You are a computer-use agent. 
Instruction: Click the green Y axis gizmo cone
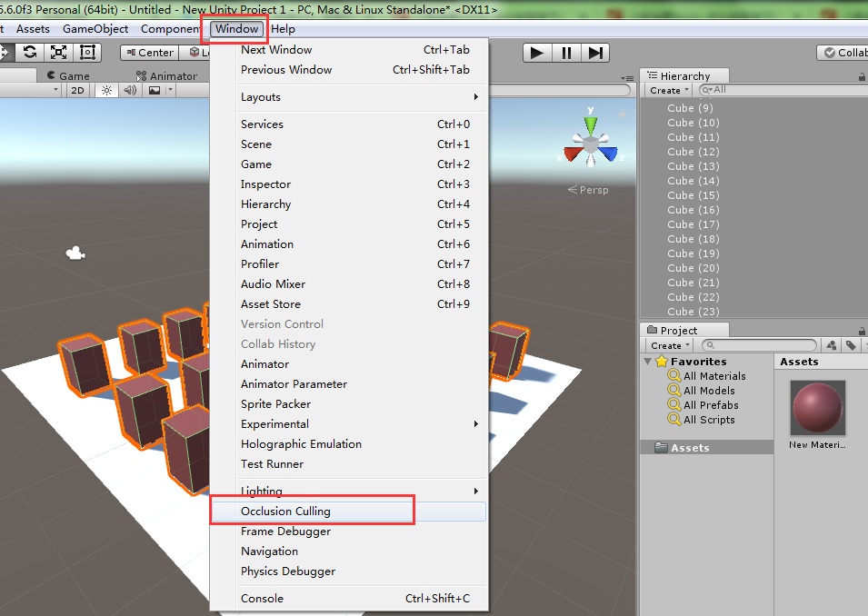[591, 125]
